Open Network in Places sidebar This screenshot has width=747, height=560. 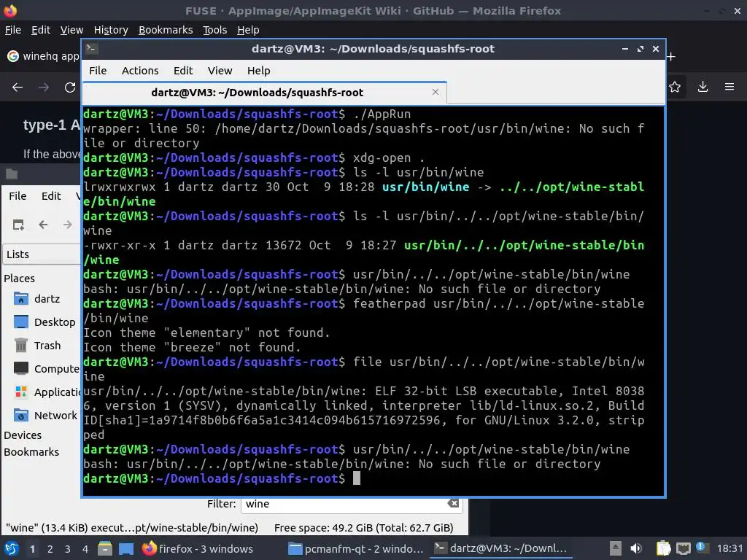click(x=47, y=415)
